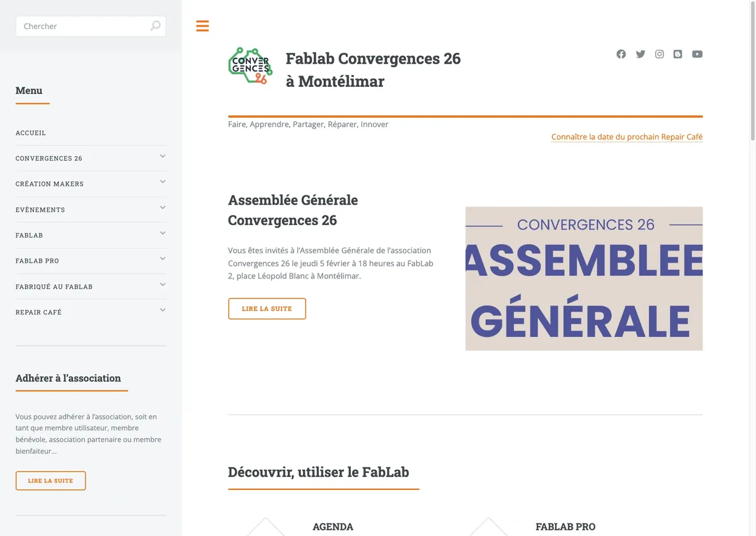756x536 pixels.
Task: Click the Convergences 26 logo
Action: click(250, 66)
